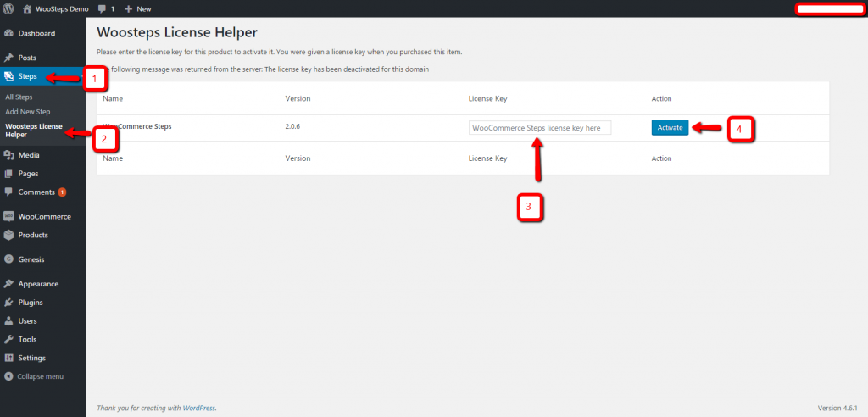Open the Appearance menu label
The width and height of the screenshot is (868, 417).
click(38, 284)
